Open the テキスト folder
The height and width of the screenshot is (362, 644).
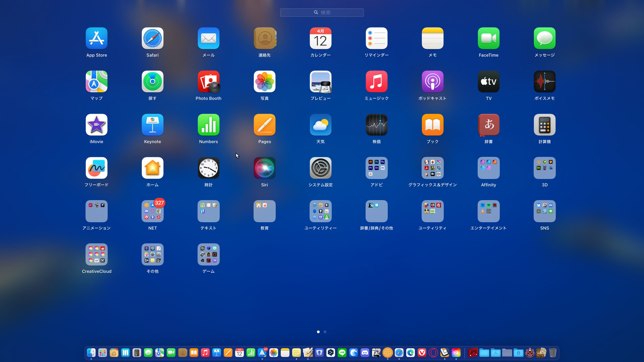209,211
